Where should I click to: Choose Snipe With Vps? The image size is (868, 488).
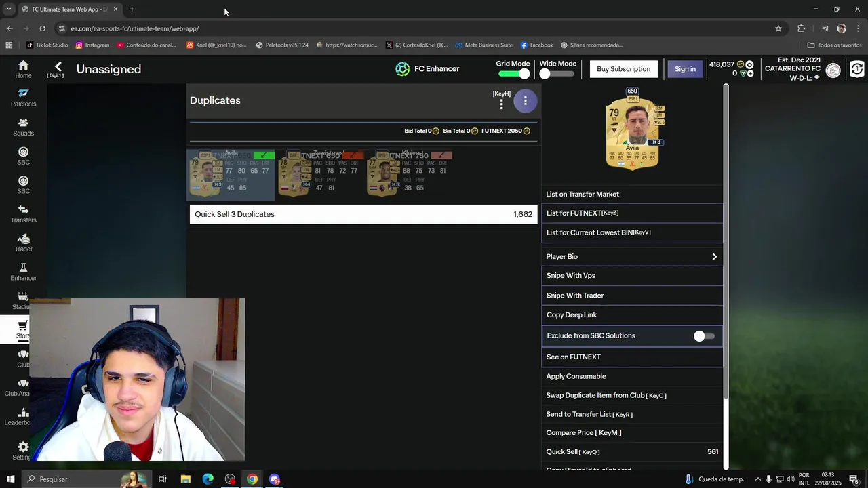(x=632, y=276)
